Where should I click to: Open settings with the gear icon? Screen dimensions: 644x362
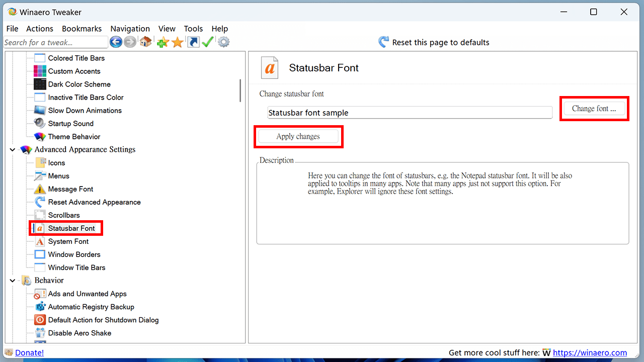(x=223, y=42)
